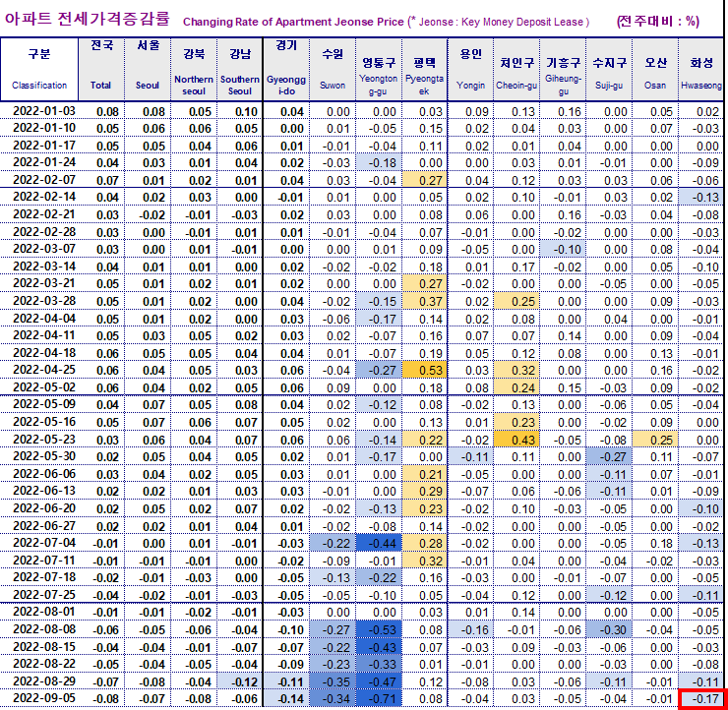
Task: Select Southern Seoul value -0.12 on 2022-08-29
Action: click(240, 681)
